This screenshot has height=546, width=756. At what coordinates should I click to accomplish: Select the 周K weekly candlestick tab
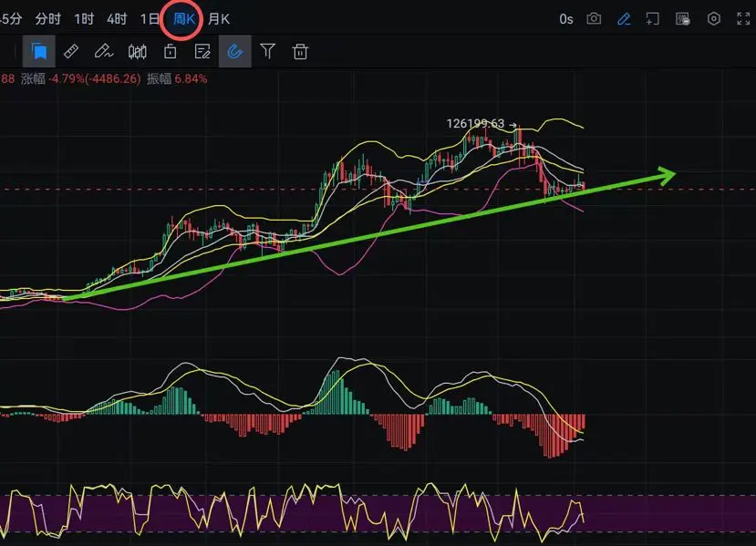click(x=183, y=19)
